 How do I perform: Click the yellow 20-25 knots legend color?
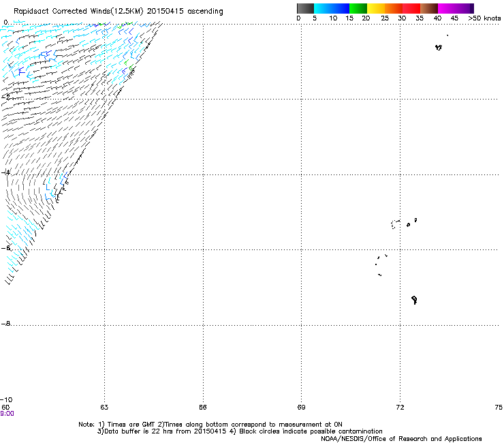point(376,8)
